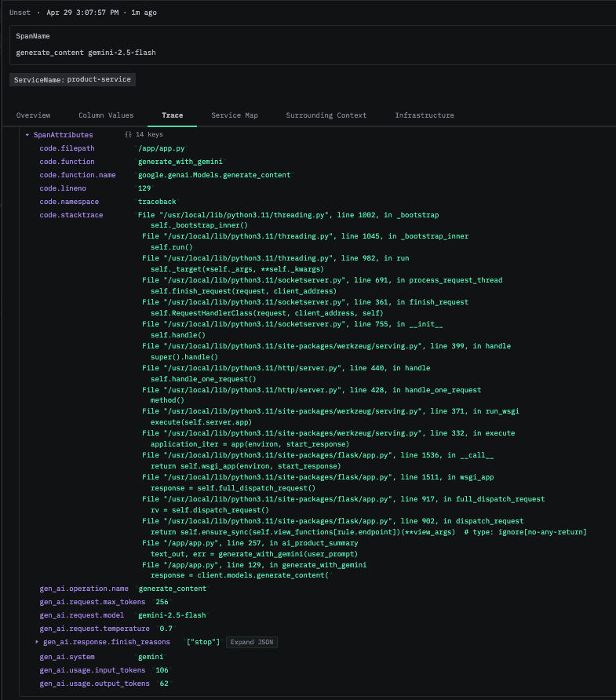Click stacktrace line 371 in run_wsgi
Image resolution: width=616 pixels, height=700 pixels.
pos(331,411)
